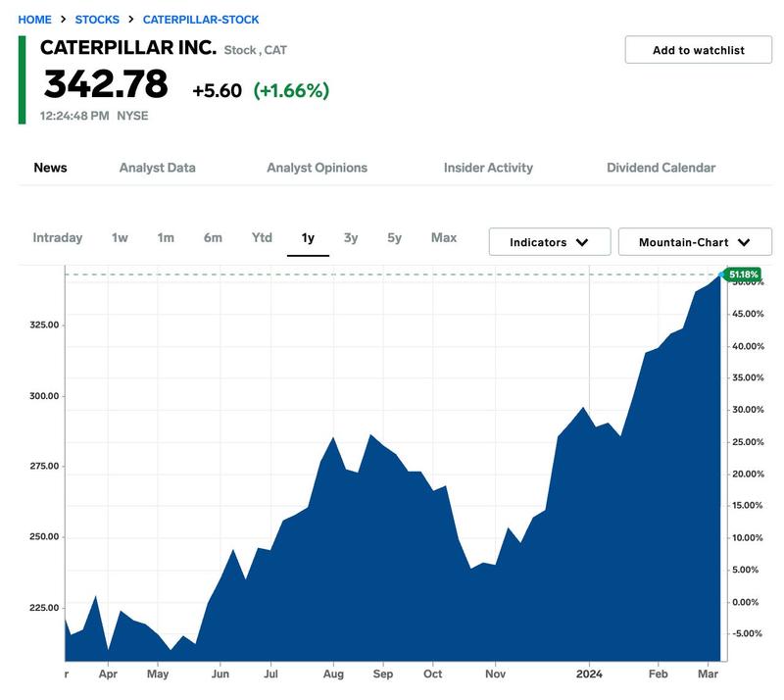Click the 51.18% price change badge

pos(743,275)
